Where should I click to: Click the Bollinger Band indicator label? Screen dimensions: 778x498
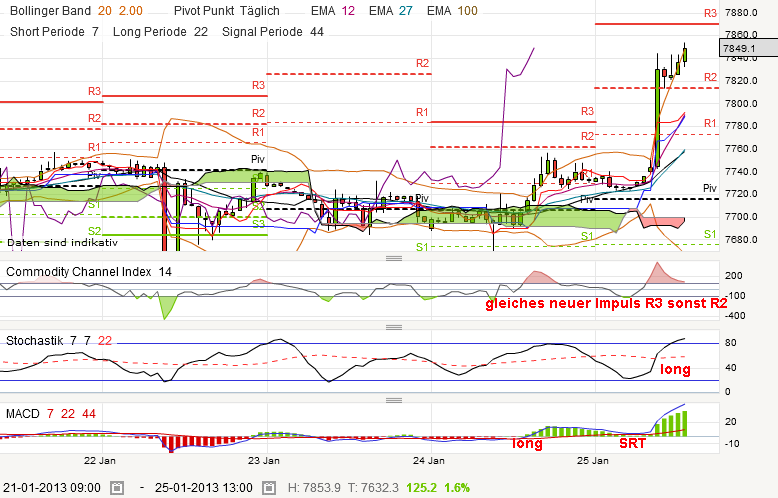51,11
